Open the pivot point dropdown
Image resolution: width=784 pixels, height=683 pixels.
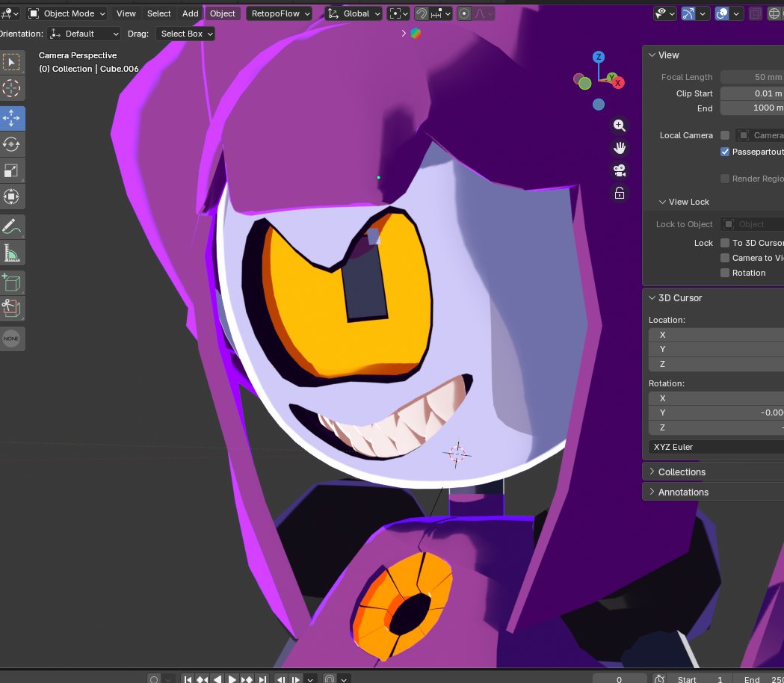[x=398, y=13]
